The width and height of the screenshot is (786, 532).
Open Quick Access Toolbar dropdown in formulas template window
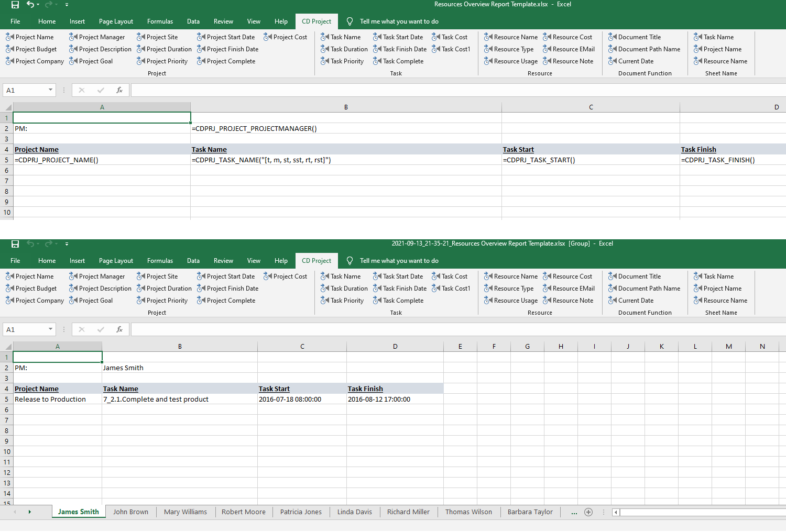(67, 5)
